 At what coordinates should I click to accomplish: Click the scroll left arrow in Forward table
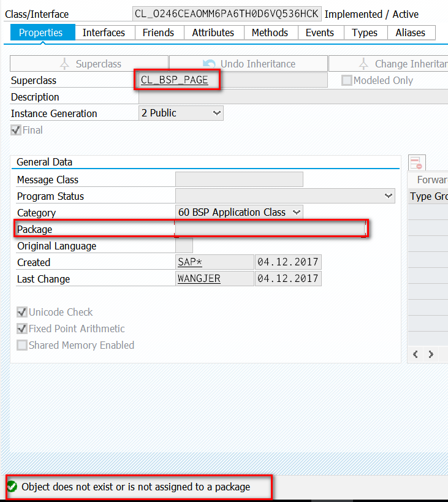(x=416, y=354)
